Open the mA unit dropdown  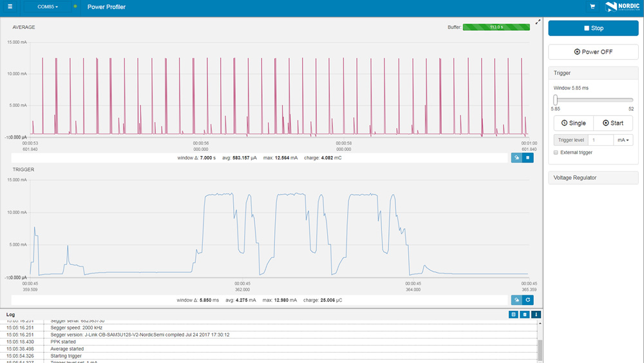point(623,140)
